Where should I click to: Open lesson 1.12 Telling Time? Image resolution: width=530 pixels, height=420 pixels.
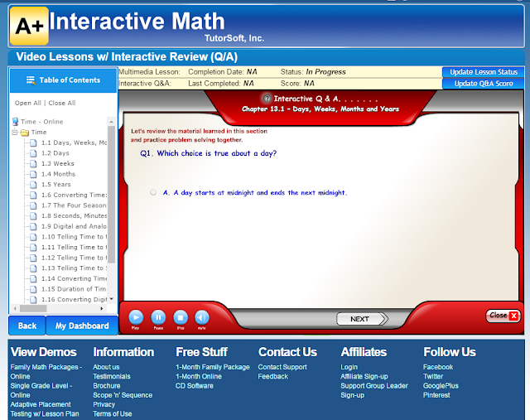(74, 258)
